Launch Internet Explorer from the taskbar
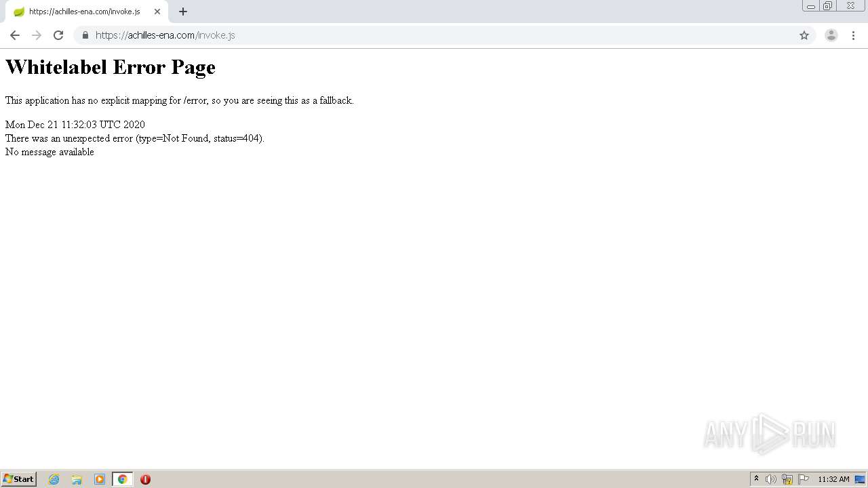 tap(54, 479)
